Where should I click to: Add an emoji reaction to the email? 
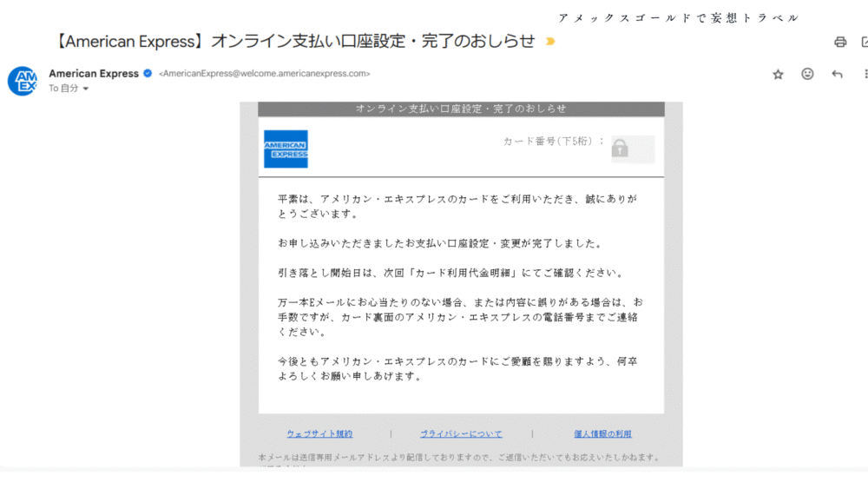tap(807, 74)
